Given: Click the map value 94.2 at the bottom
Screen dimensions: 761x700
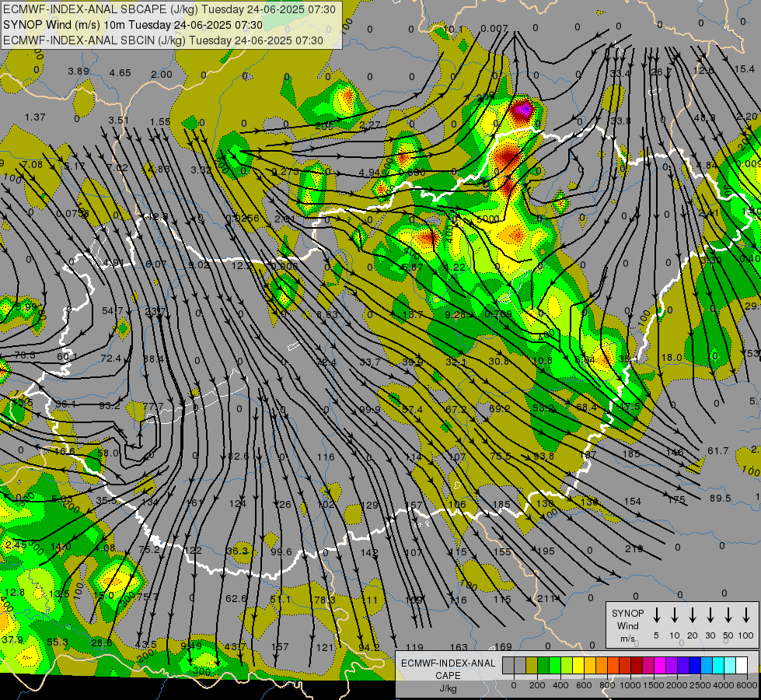Looking at the screenshot, I should pos(369,647).
